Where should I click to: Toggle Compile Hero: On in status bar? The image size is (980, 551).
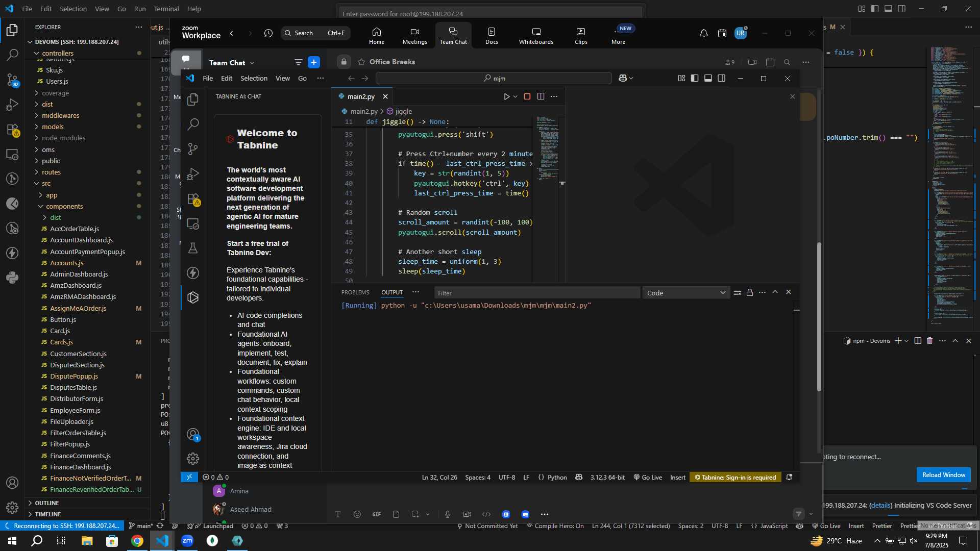555,526
